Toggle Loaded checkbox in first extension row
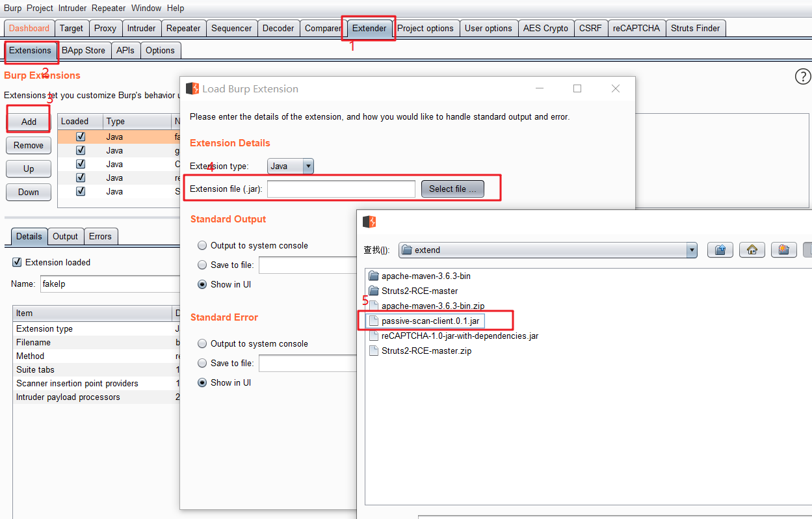Screen dimensions: 812x519 [81, 137]
